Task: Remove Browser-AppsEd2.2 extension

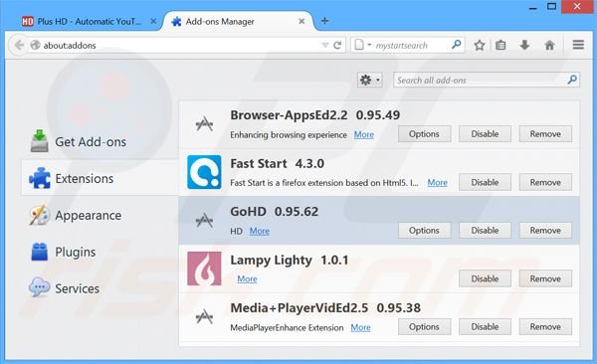Action: [545, 134]
